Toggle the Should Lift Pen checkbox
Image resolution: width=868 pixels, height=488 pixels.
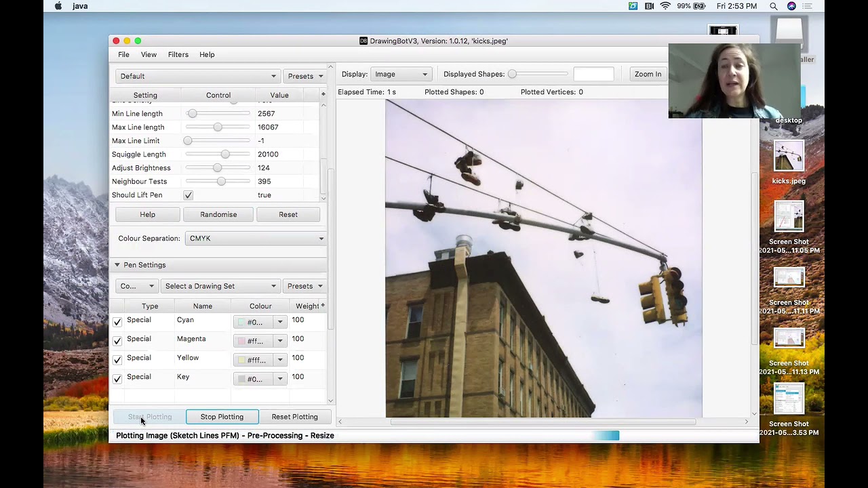189,195
